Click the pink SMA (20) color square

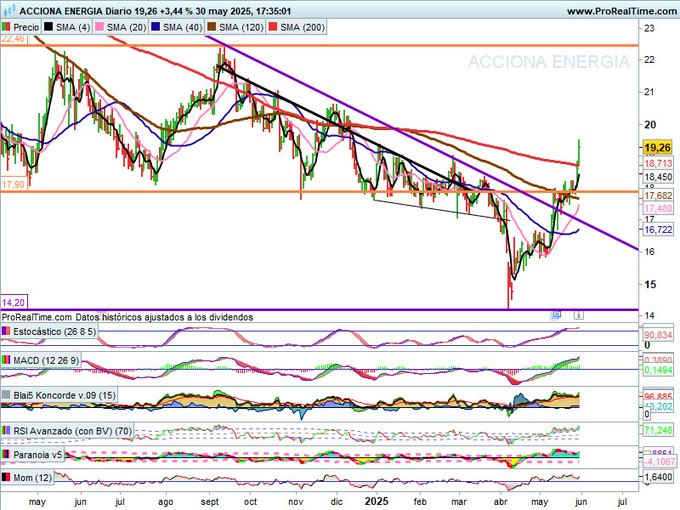(x=99, y=27)
